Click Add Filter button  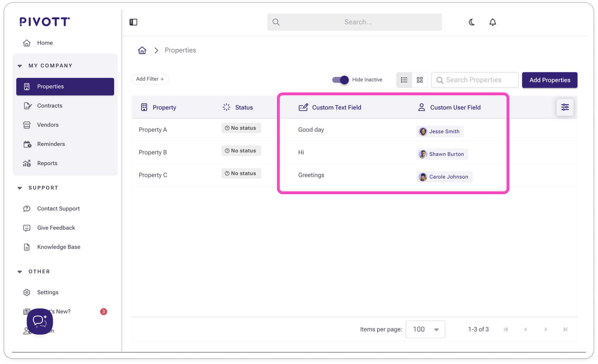(150, 79)
